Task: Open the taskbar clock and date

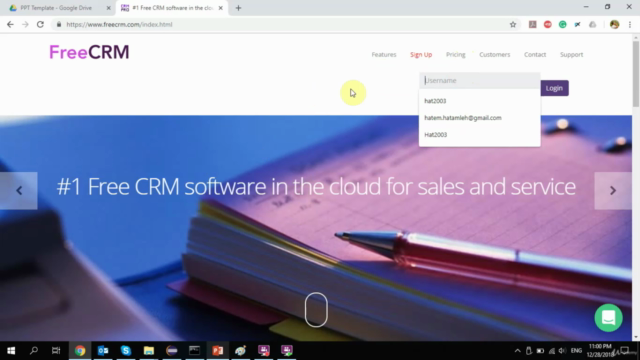Action: click(x=600, y=351)
